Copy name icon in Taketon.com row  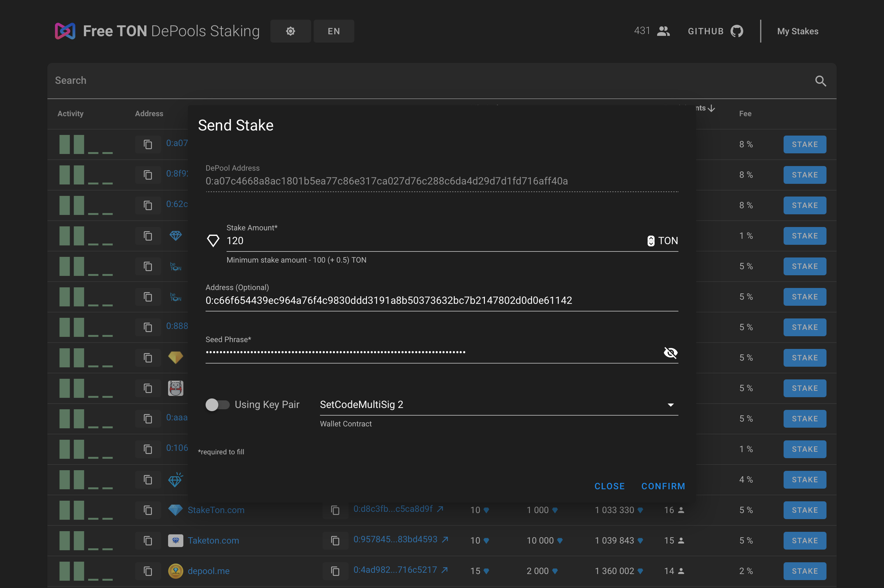[148, 540]
